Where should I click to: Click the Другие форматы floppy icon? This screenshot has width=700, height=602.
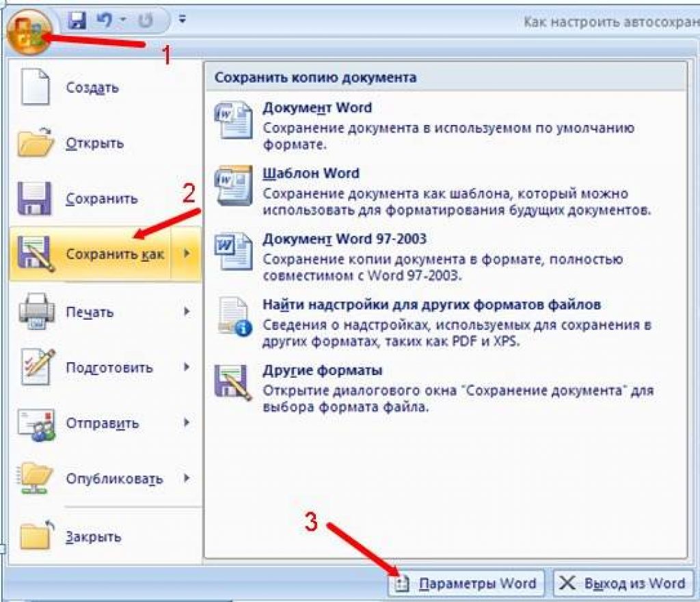click(x=233, y=382)
